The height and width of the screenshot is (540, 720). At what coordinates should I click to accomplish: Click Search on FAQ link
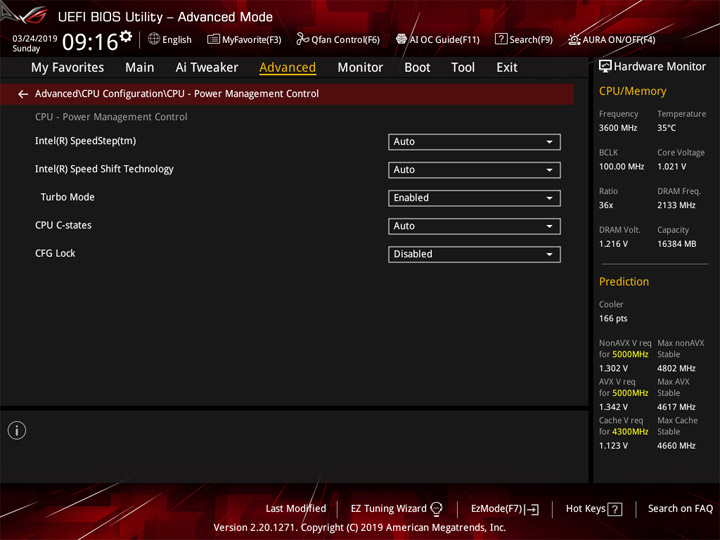680,509
